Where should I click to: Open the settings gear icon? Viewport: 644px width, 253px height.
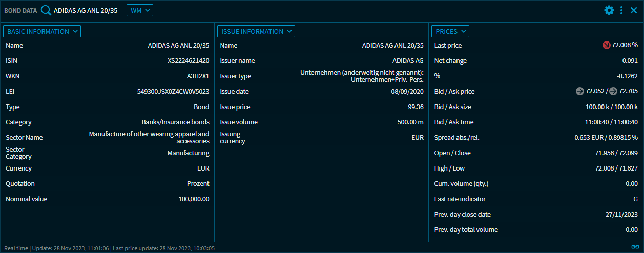click(609, 10)
